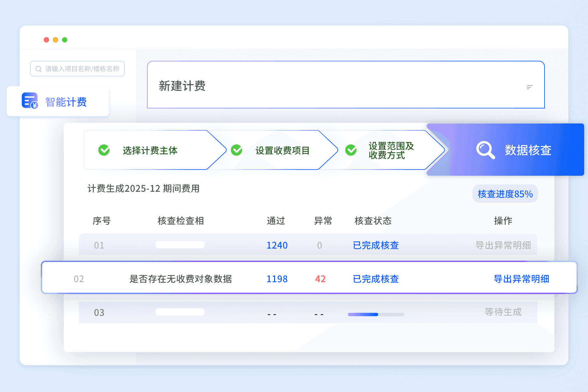The image size is (588, 392).
Task: Focus the project/building name search input
Action: tap(77, 69)
